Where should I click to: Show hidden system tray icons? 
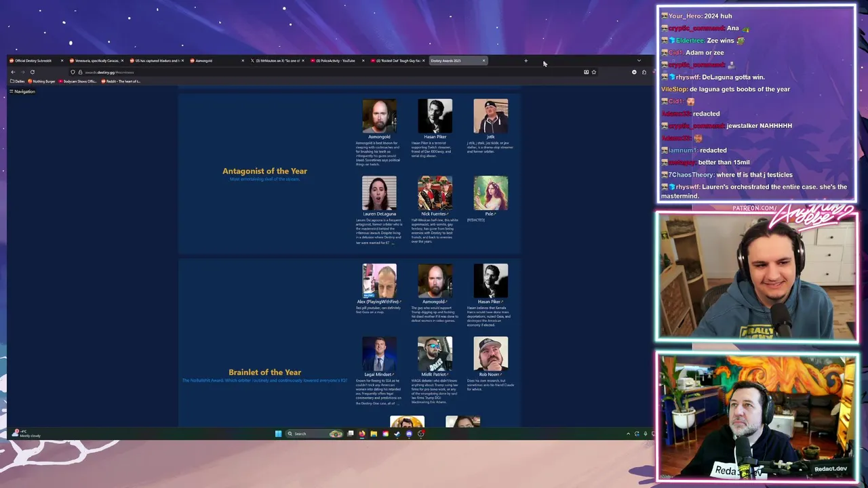(x=628, y=434)
